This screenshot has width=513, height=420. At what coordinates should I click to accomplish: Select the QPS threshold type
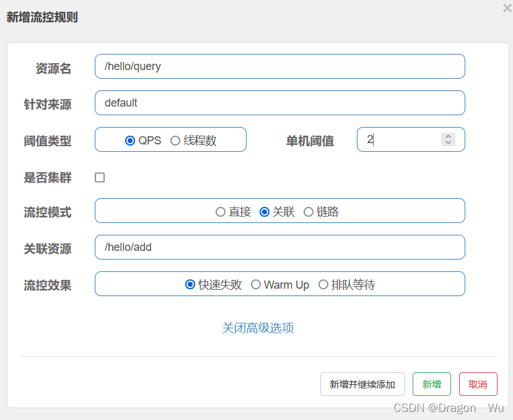click(x=130, y=141)
